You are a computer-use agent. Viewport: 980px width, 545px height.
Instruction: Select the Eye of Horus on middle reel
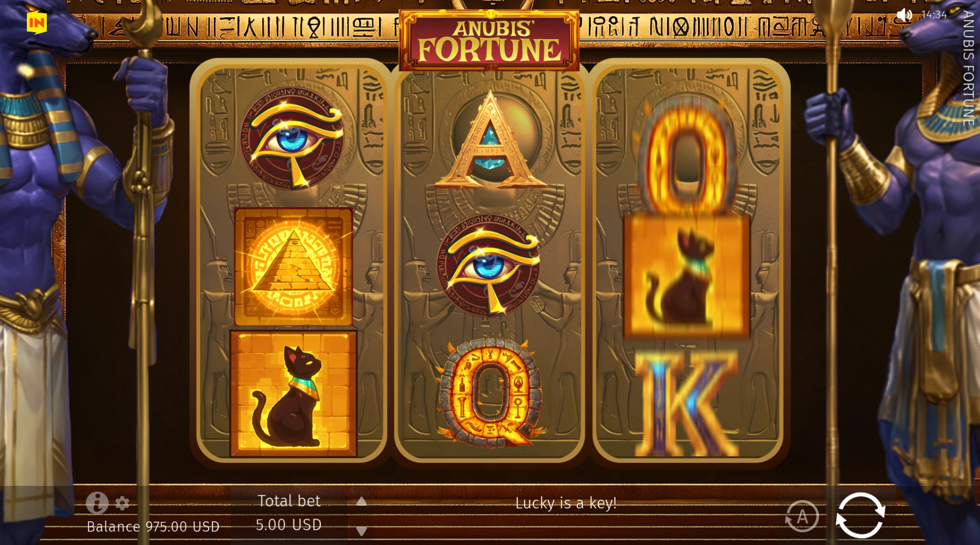(489, 264)
